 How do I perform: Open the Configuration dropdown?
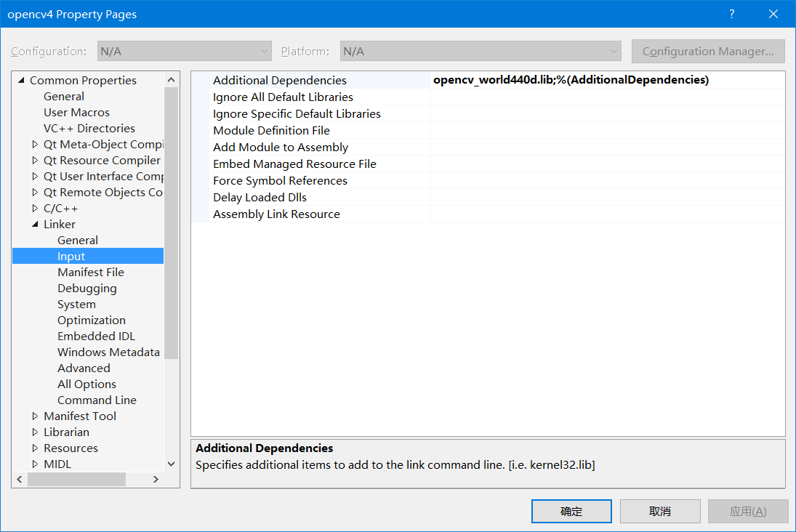tap(184, 51)
